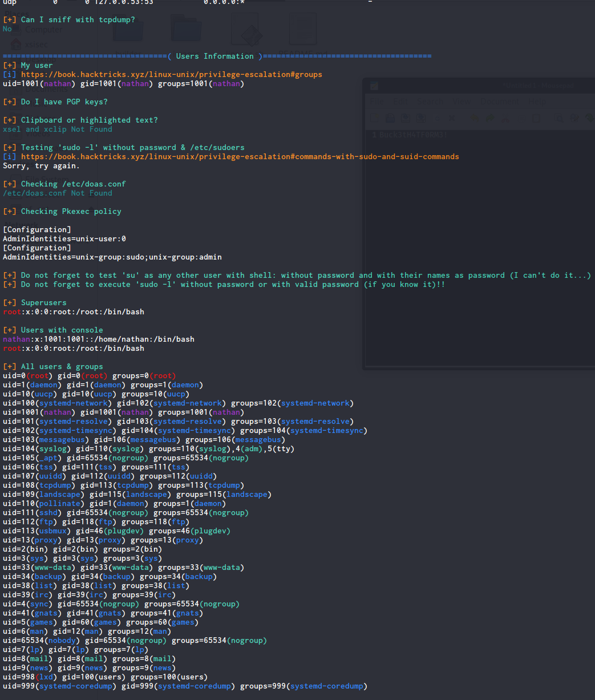595x700 pixels.
Task: Click Find magnifier icon in Mousepad toolbar
Action: click(558, 118)
